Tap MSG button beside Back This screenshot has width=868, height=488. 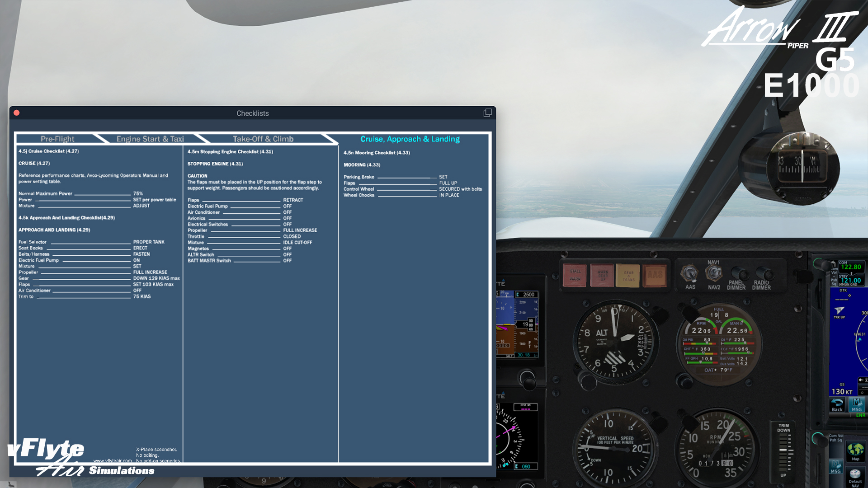point(857,404)
